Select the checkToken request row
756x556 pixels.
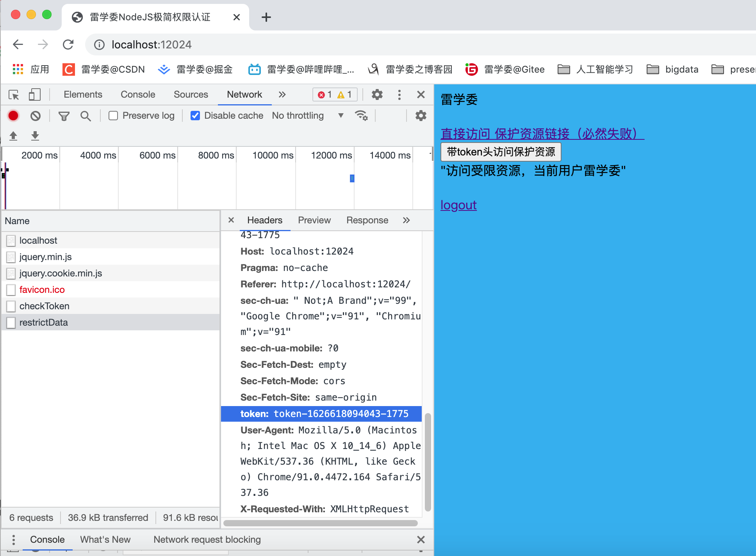(44, 306)
